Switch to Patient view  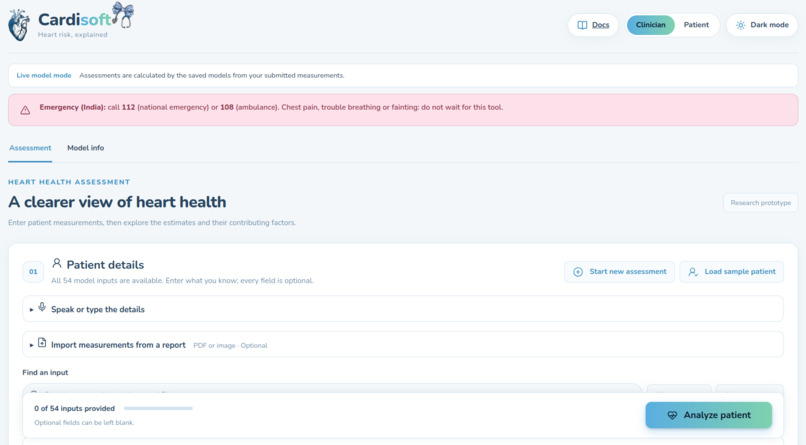click(x=696, y=25)
